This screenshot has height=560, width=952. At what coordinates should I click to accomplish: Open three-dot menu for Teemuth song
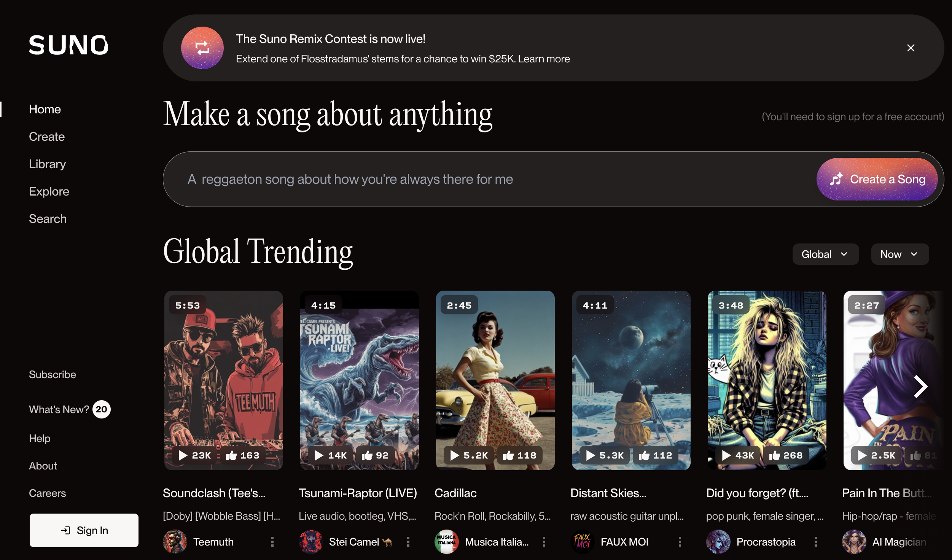[x=272, y=542]
